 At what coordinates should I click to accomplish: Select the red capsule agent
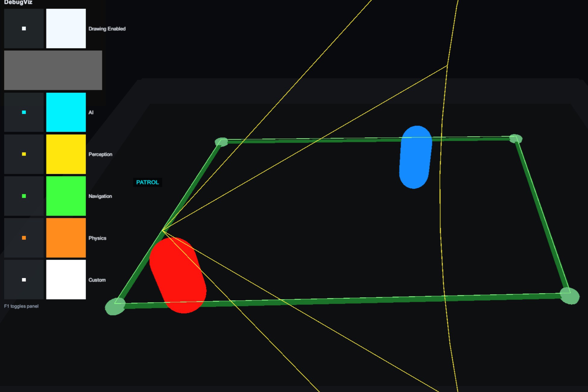click(x=178, y=275)
